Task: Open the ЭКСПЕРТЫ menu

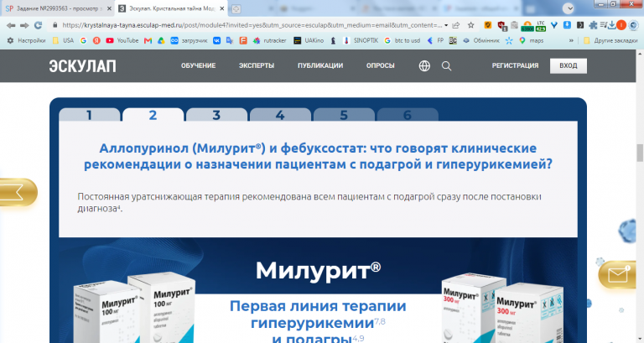Action: [x=257, y=65]
